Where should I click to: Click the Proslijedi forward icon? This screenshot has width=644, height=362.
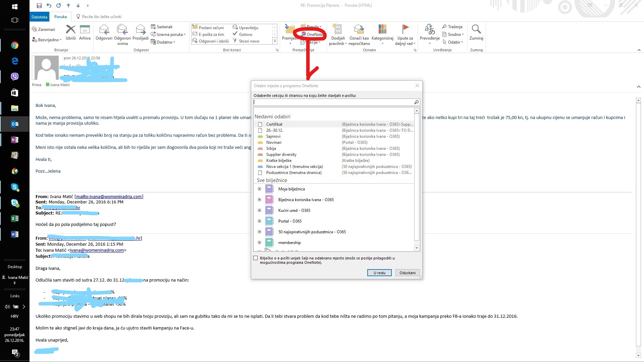(141, 29)
